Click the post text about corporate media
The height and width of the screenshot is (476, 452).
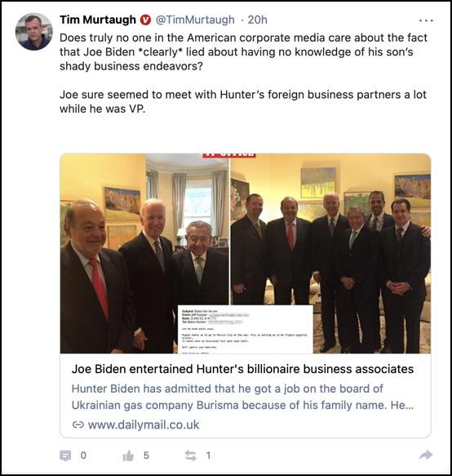click(243, 52)
